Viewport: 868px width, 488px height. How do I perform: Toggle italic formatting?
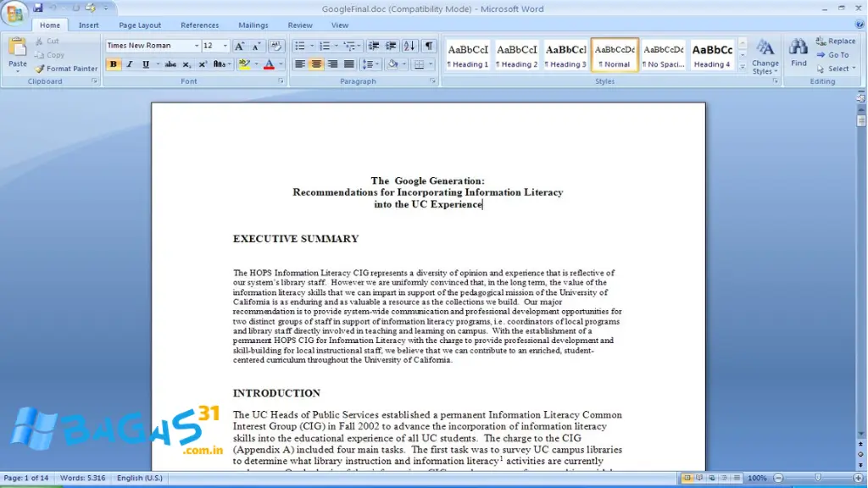[129, 64]
